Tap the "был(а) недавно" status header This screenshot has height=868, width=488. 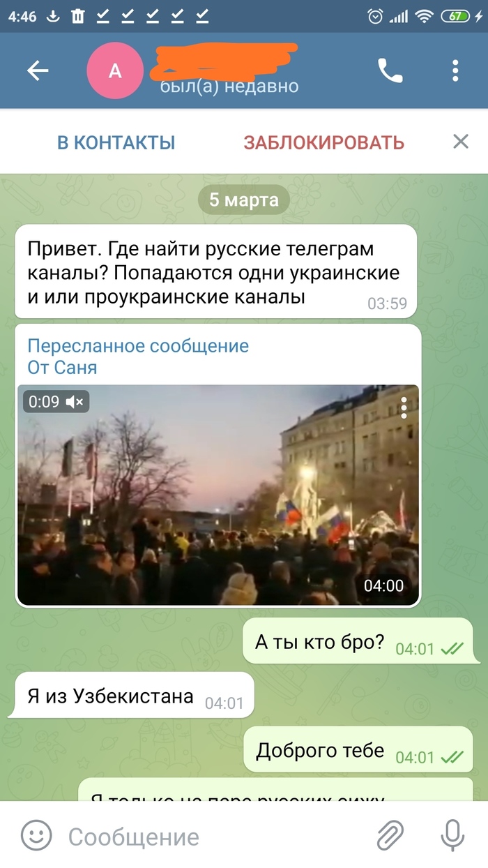(229, 86)
